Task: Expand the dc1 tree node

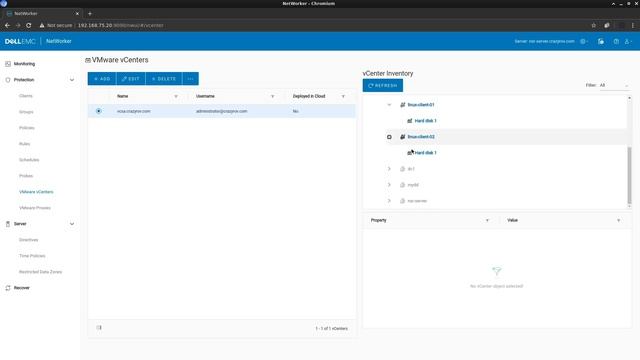Action: (389, 169)
